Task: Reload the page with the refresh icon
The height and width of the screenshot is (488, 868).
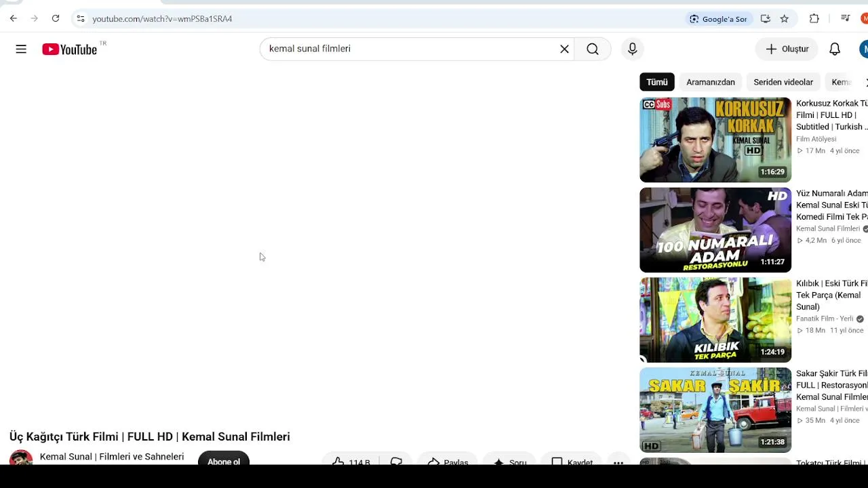Action: click(56, 18)
